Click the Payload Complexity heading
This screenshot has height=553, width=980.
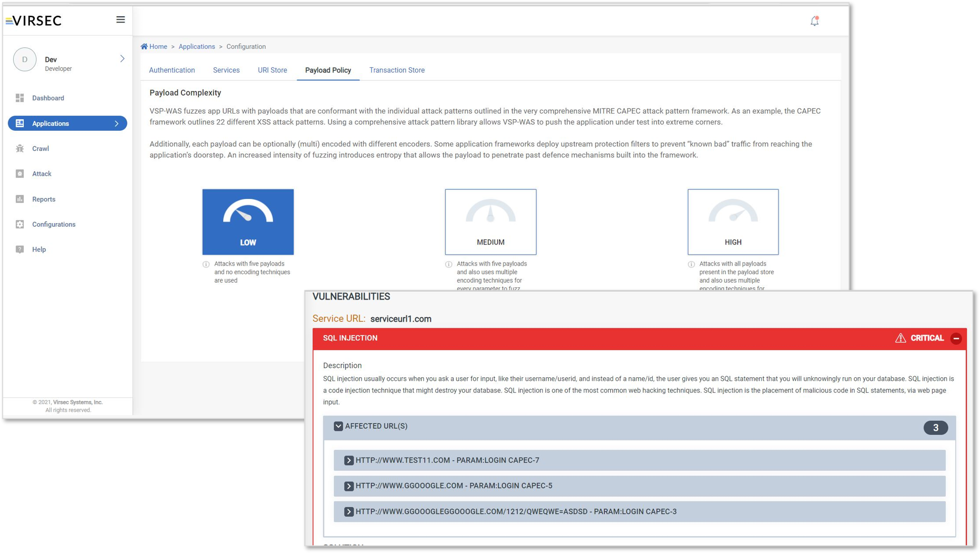click(x=185, y=93)
